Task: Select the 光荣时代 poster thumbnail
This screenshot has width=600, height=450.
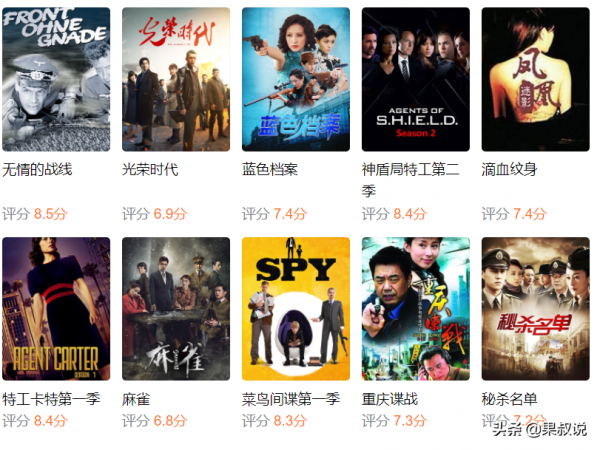Action: (176, 79)
